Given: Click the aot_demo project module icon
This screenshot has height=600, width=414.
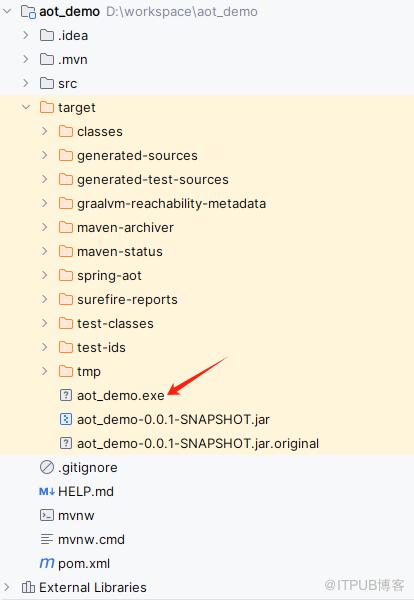Looking at the screenshot, I should click(x=28, y=11).
